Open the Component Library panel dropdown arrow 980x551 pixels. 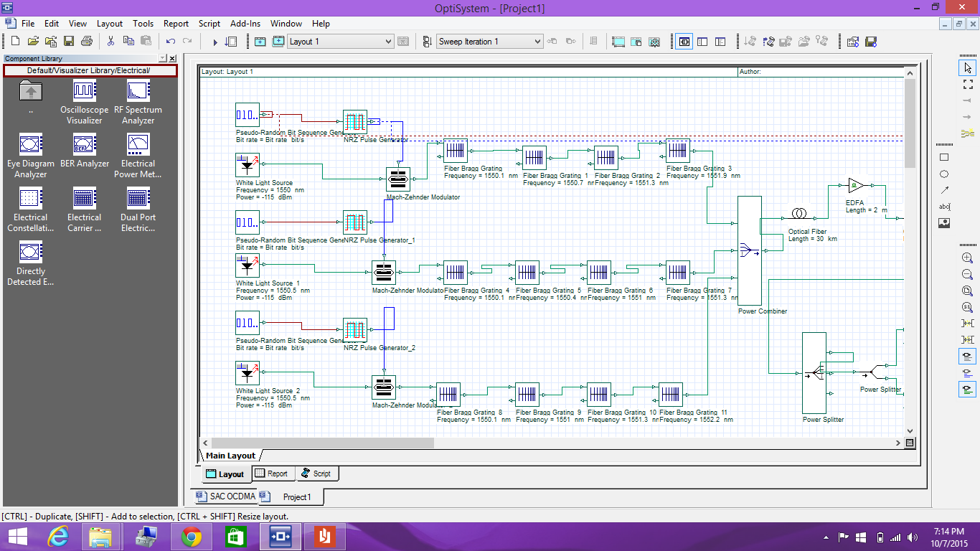162,58
